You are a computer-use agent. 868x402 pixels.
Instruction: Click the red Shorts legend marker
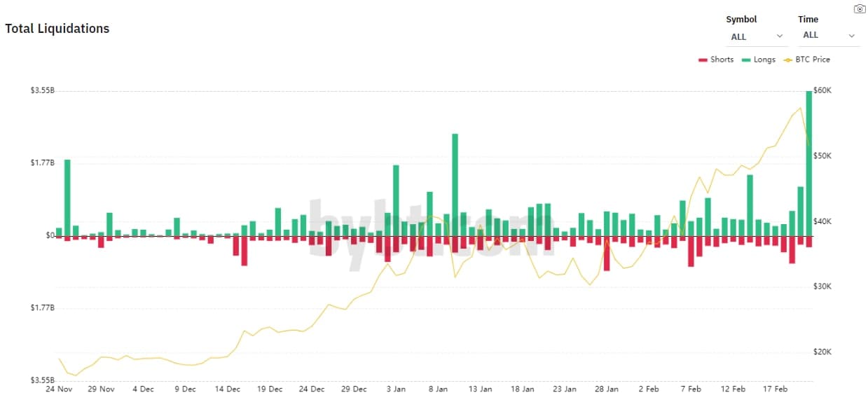pos(703,60)
